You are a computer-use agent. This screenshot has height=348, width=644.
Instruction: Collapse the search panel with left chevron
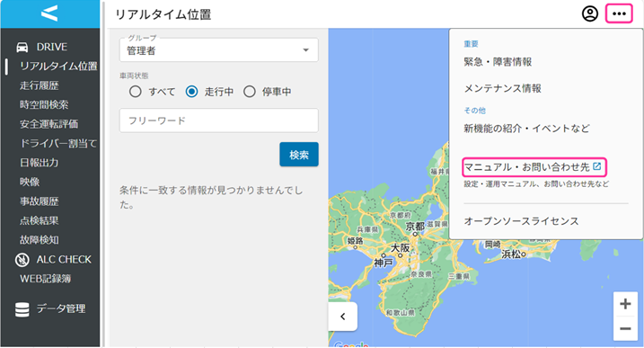tap(342, 317)
